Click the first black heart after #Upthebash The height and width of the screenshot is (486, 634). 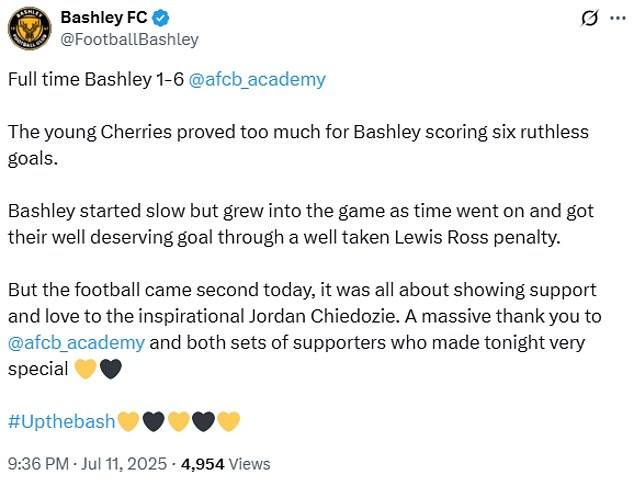tap(153, 422)
